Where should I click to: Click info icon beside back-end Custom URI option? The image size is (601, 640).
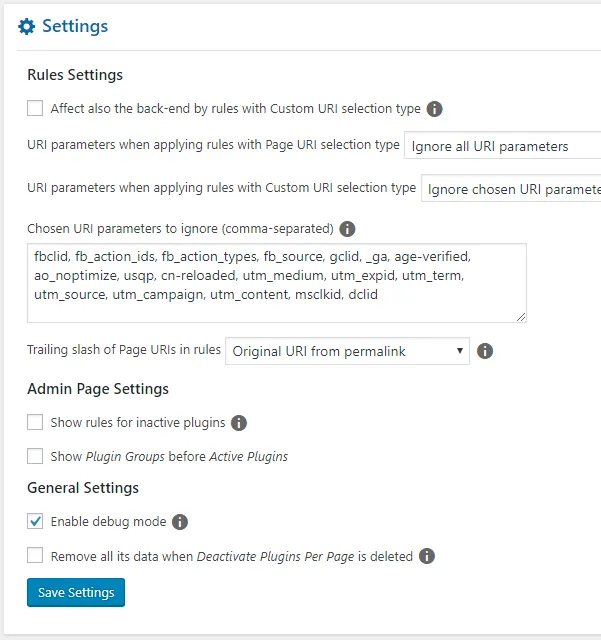click(x=435, y=109)
